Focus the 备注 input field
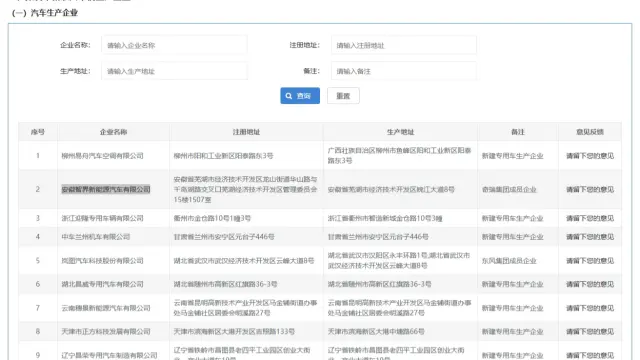 point(404,71)
